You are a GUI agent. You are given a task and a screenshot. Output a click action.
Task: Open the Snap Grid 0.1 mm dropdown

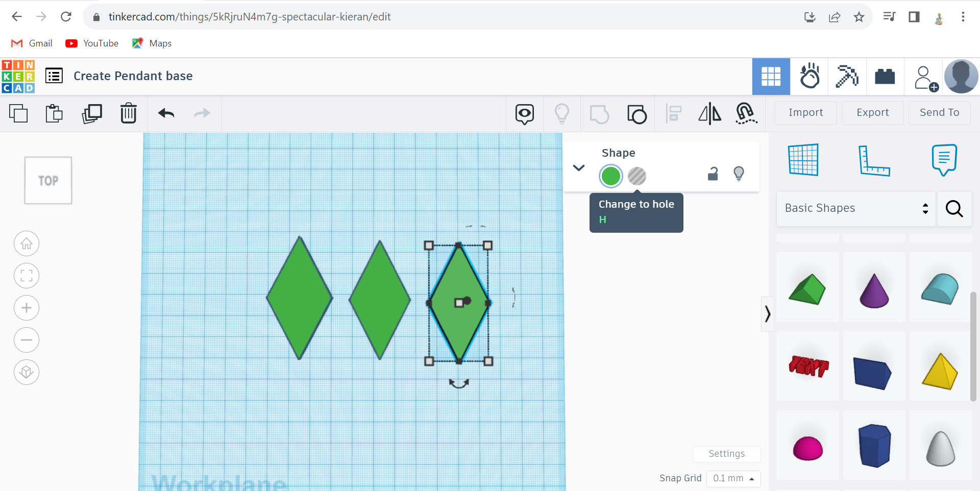pyautogui.click(x=733, y=478)
